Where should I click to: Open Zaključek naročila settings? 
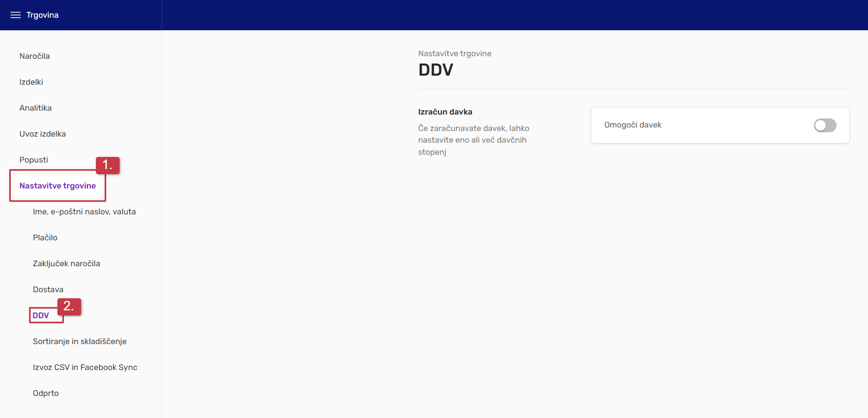[66, 264]
